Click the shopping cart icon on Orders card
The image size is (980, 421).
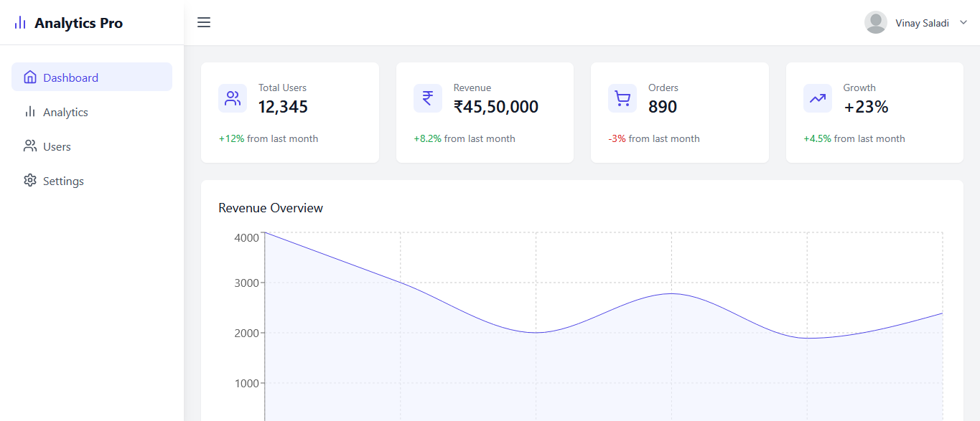[x=622, y=98]
